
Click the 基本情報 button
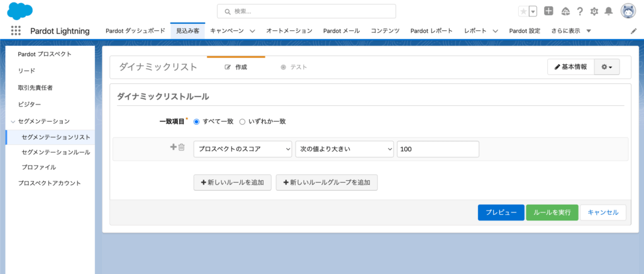[x=571, y=67]
